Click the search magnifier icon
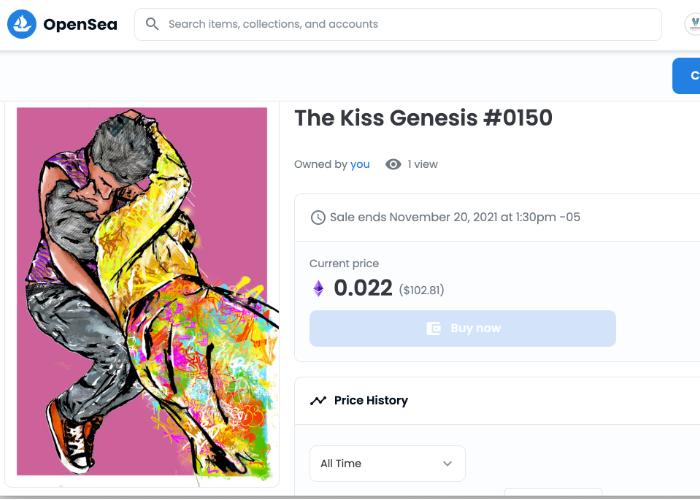 [153, 24]
